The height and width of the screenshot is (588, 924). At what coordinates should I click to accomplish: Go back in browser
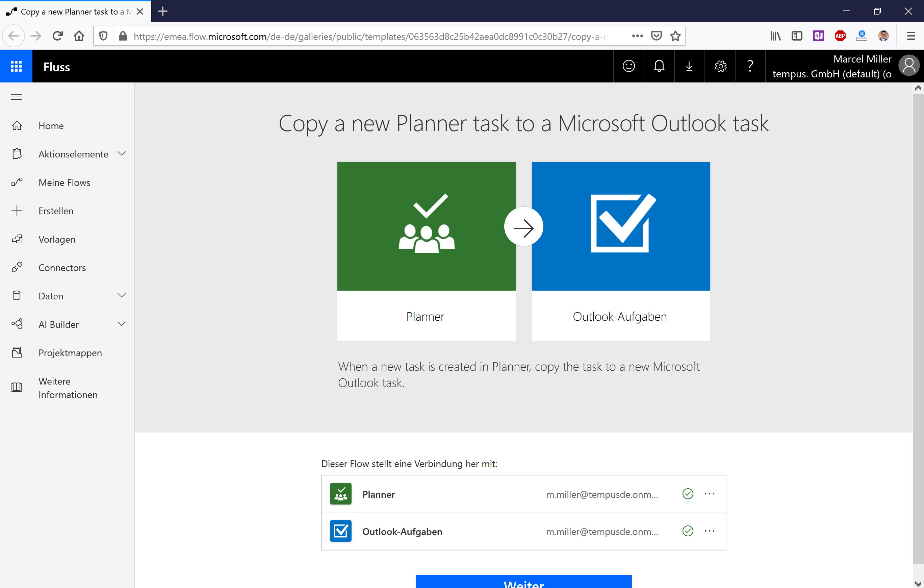[x=14, y=36]
